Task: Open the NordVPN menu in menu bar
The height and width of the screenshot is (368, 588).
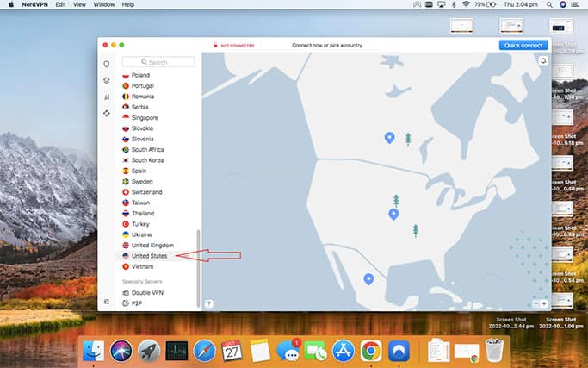Action: coord(34,4)
